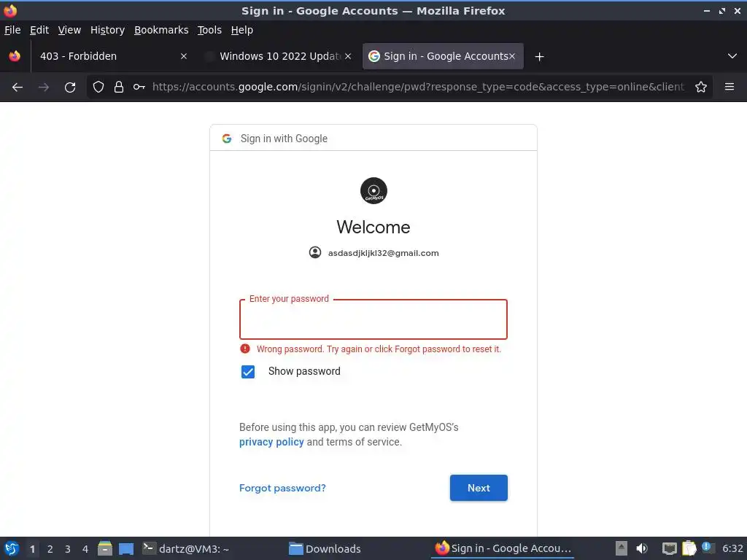Viewport: 747px width, 560px height.
Task: Click the pinned Firefox tab icon
Action: (15, 56)
